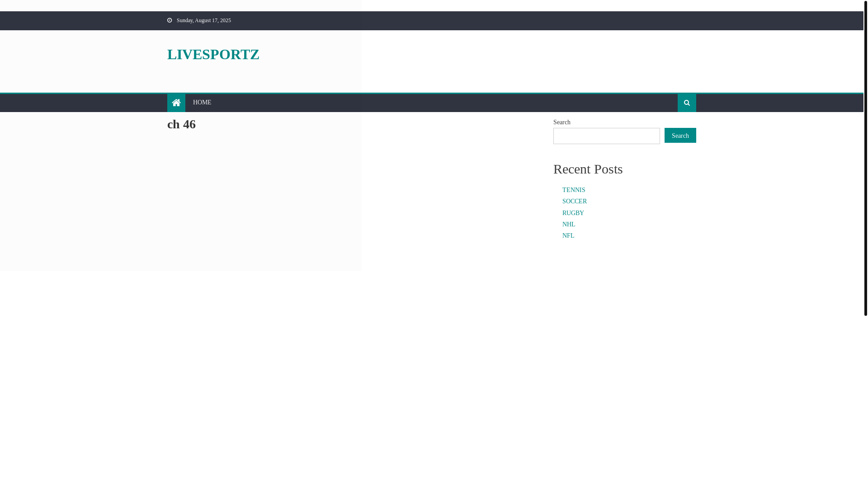Go to the LIVESPORTZ site title
Image resolution: width=868 pixels, height=488 pixels.
[x=213, y=54]
